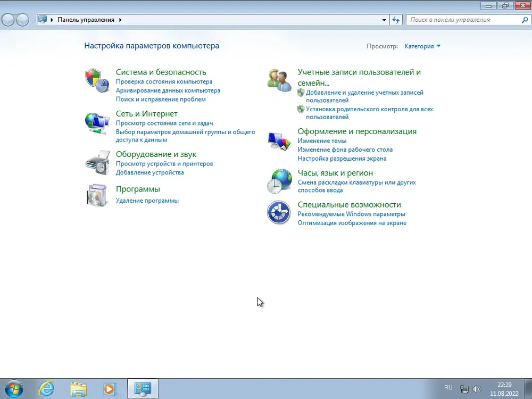This screenshot has height=399, width=532.
Task: Click Панель управления in the address breadcrumb
Action: [x=86, y=20]
